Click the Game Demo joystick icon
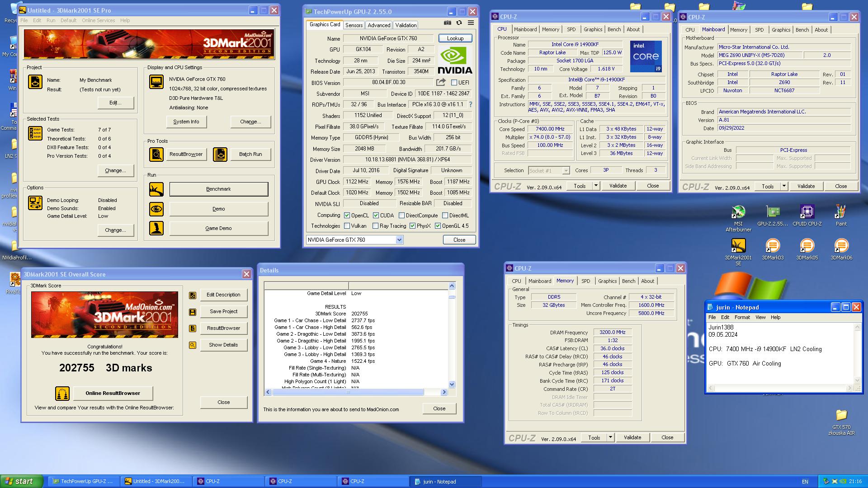 tap(156, 228)
